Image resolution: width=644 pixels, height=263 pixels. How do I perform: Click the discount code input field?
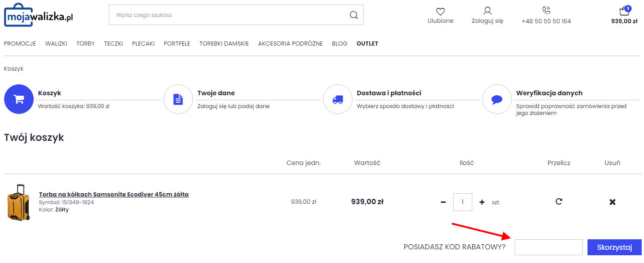549,247
